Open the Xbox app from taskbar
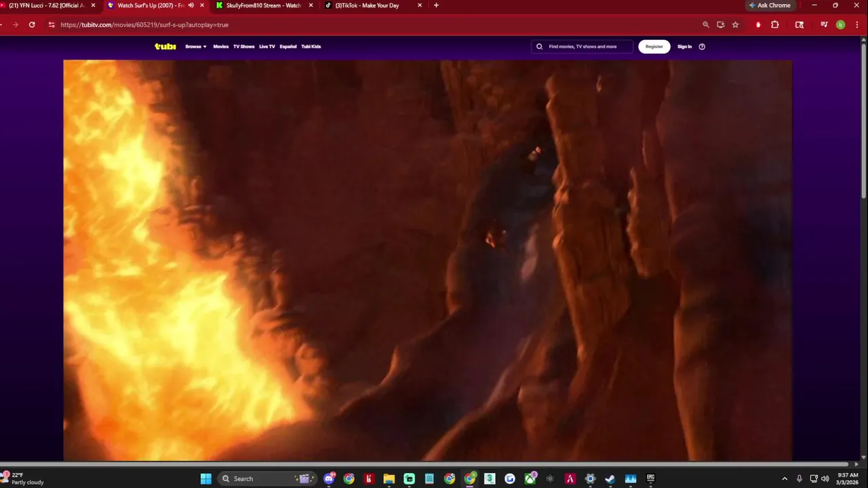 click(x=530, y=479)
